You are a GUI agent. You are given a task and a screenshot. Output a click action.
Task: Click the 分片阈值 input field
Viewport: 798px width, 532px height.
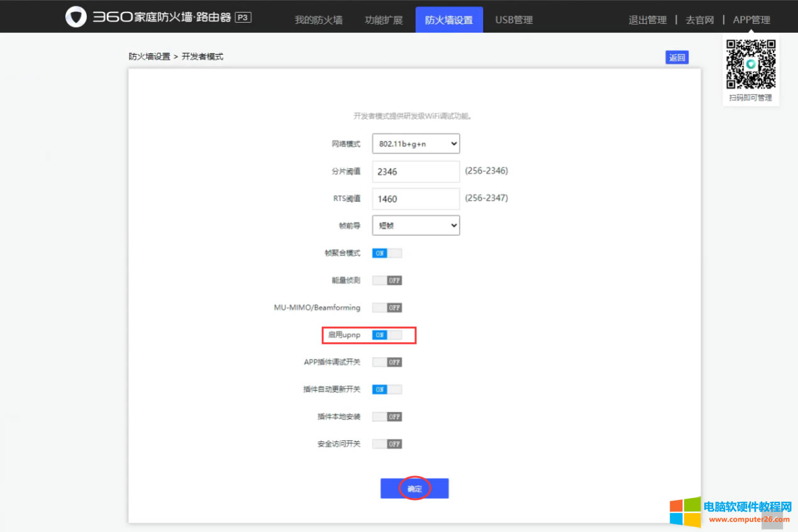tap(416, 171)
